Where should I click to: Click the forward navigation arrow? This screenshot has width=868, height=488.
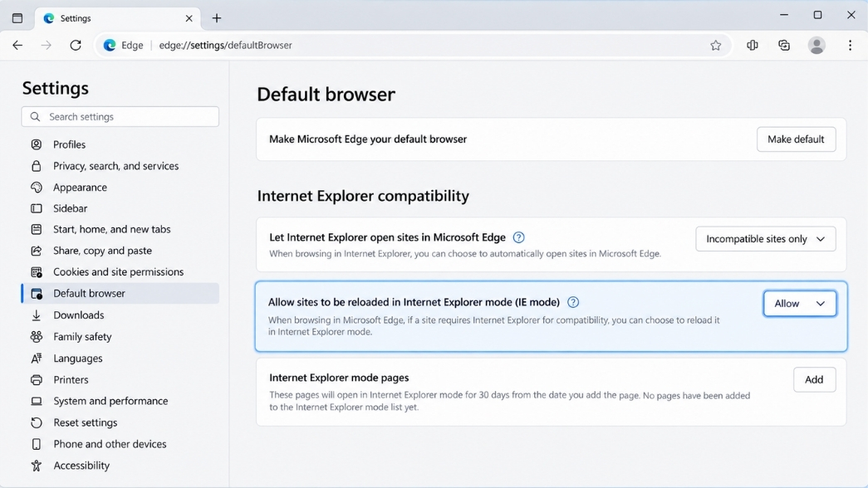47,46
